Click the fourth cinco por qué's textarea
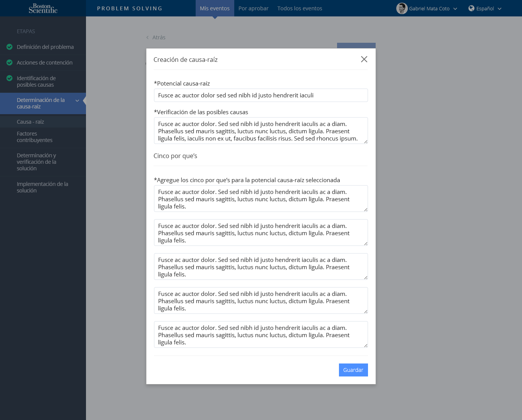 coord(261,300)
